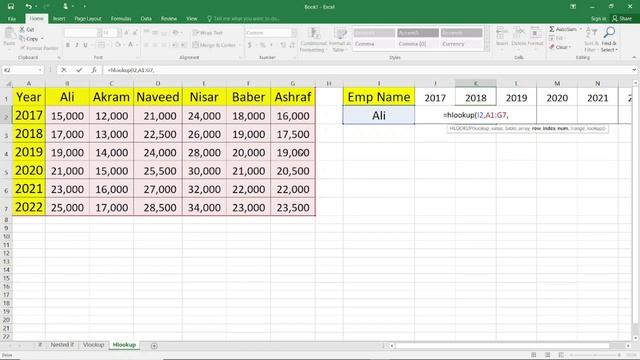This screenshot has width=640, height=360.
Task: Cut the selection with the scissors icon
Action: 27,29
